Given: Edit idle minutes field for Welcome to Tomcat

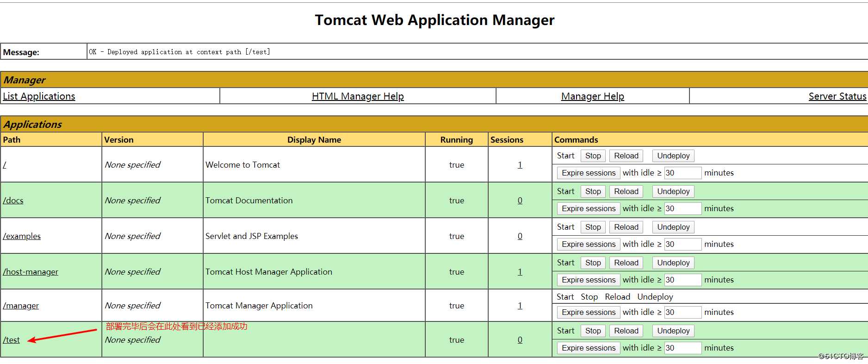Looking at the screenshot, I should (683, 173).
